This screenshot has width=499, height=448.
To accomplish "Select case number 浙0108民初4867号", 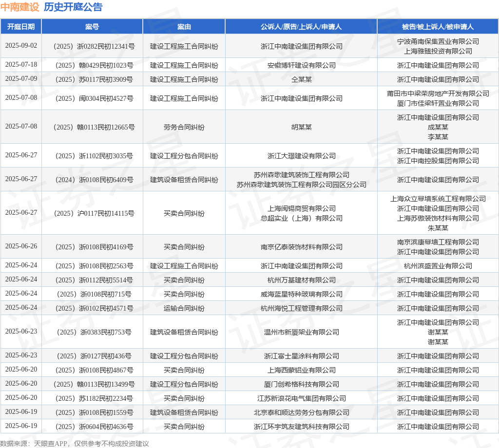I will tap(94, 371).
